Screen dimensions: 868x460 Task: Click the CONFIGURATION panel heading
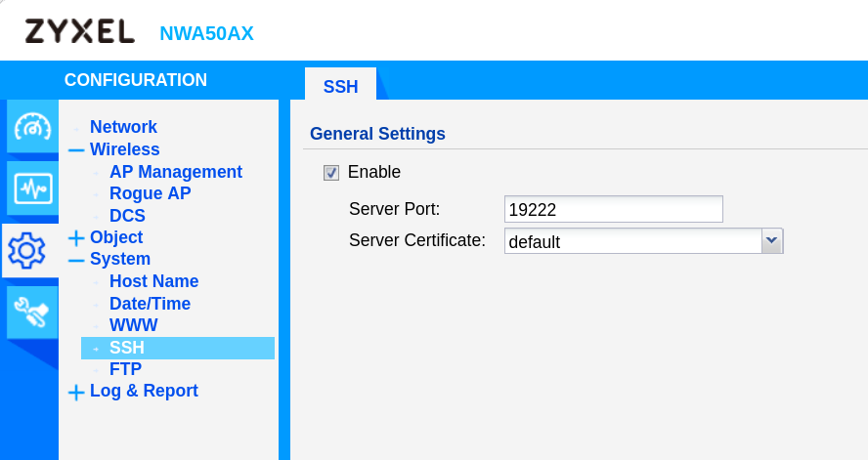(x=136, y=80)
